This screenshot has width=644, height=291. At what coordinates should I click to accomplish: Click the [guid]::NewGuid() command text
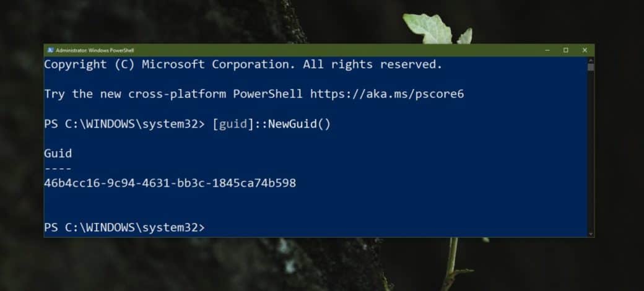[271, 124]
